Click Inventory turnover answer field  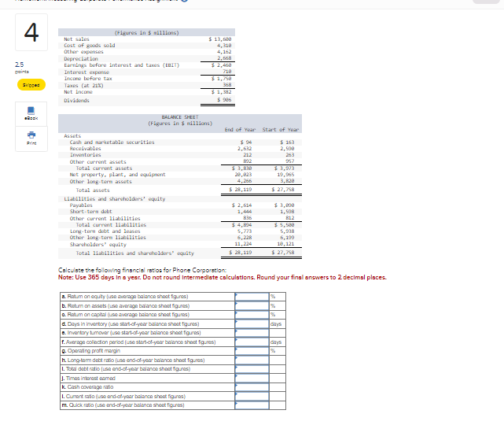(x=252, y=333)
